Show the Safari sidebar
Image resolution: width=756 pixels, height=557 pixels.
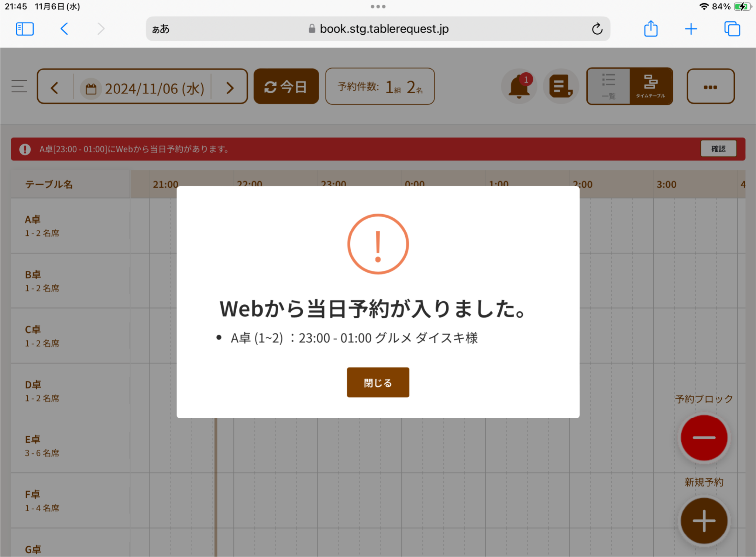point(25,29)
